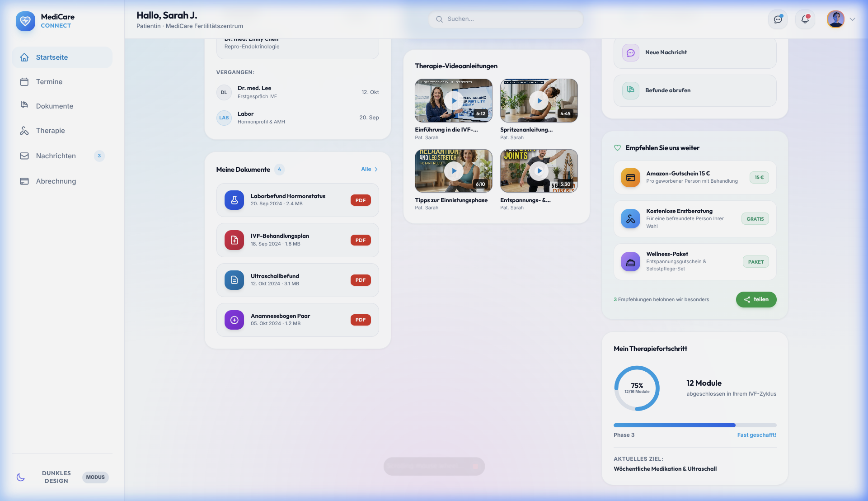Click the Befunde abrufen document icon
Image resolution: width=868 pixels, height=501 pixels.
[630, 90]
